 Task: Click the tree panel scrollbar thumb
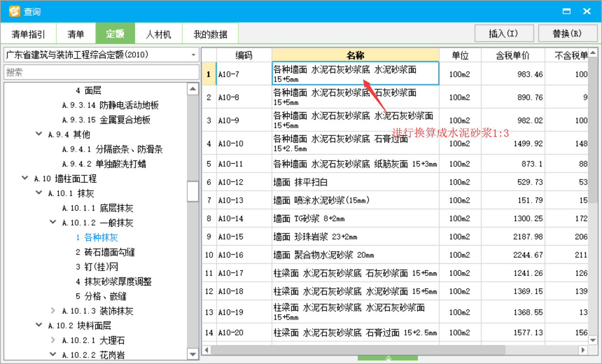(x=193, y=191)
